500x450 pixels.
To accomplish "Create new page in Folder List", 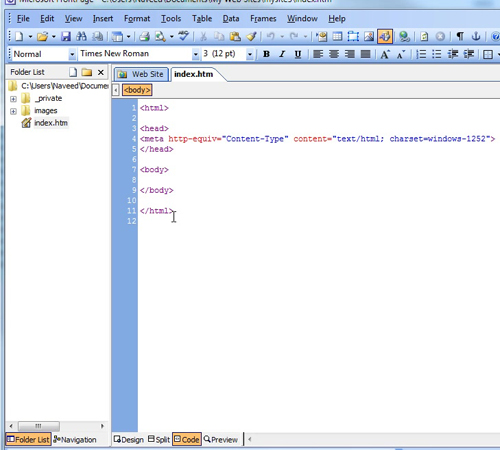I will pos(72,72).
